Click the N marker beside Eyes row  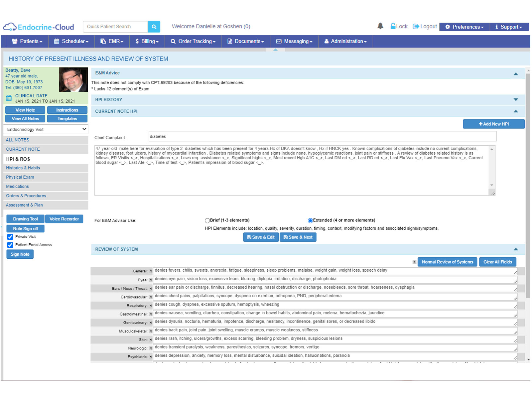150,280
